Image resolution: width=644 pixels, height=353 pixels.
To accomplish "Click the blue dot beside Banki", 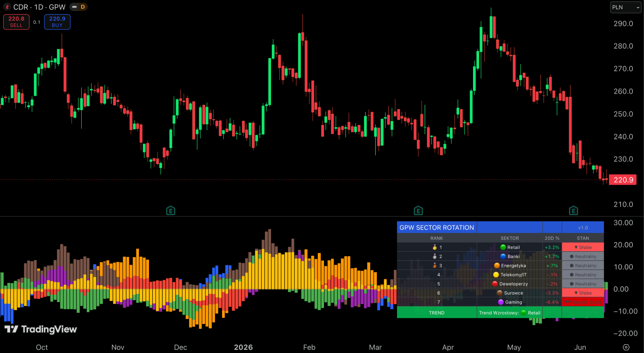I will point(503,256).
